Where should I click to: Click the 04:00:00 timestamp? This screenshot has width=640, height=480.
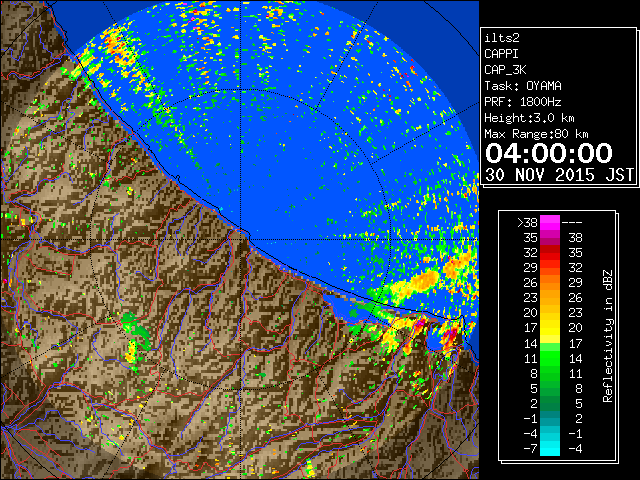(x=549, y=153)
